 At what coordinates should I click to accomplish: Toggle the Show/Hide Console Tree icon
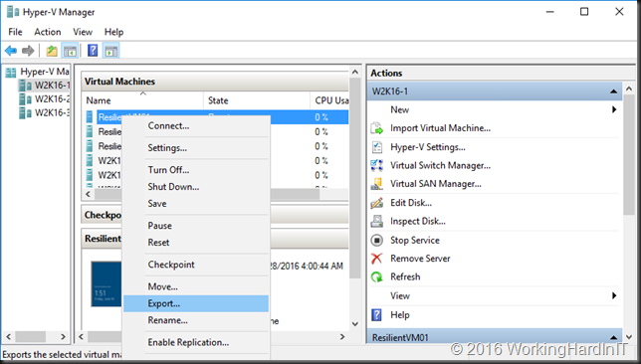pos(70,51)
